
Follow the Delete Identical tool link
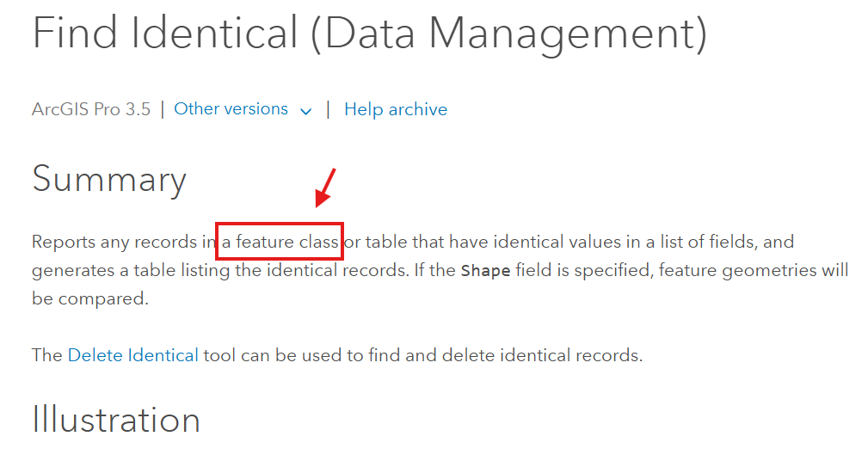[x=133, y=355]
